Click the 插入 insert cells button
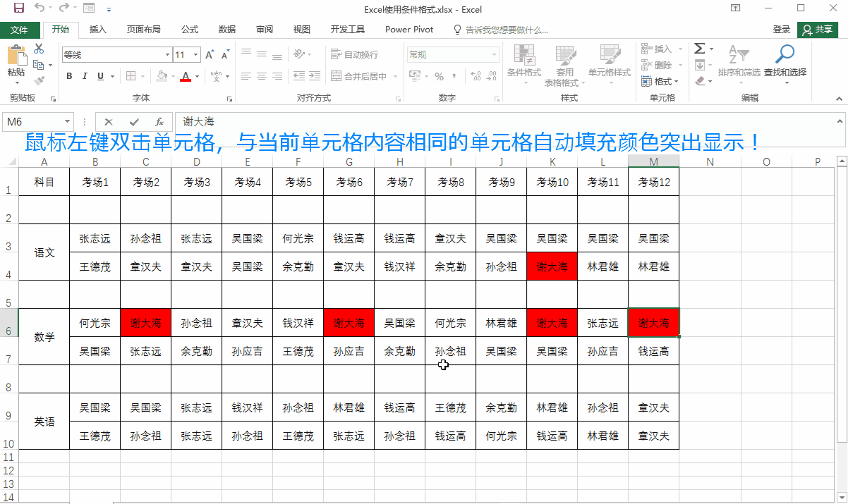848x504 pixels. coord(658,49)
